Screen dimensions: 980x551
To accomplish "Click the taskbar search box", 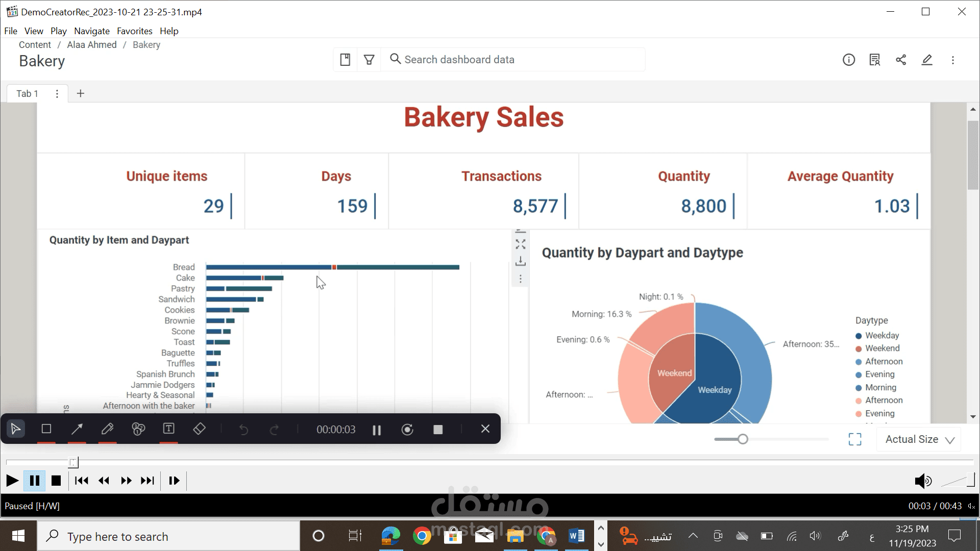I will [168, 536].
